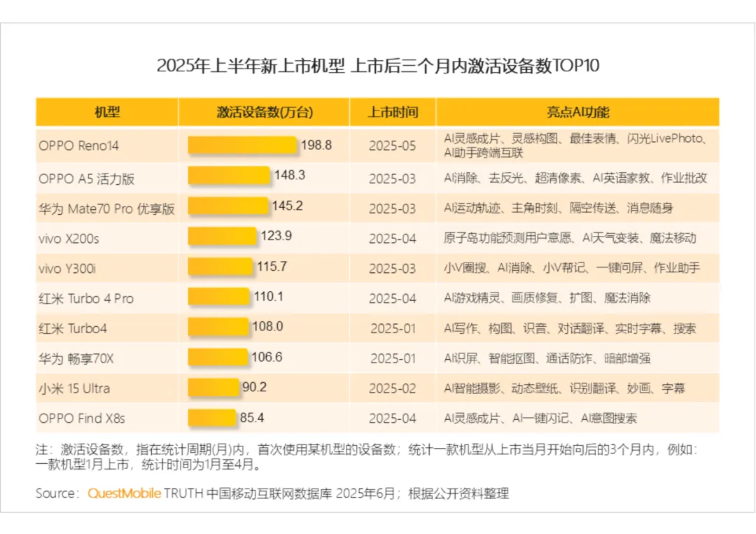Select the 亮点AI功能 column header
Image resolution: width=756 pixels, height=534 pixels.
coord(577,112)
